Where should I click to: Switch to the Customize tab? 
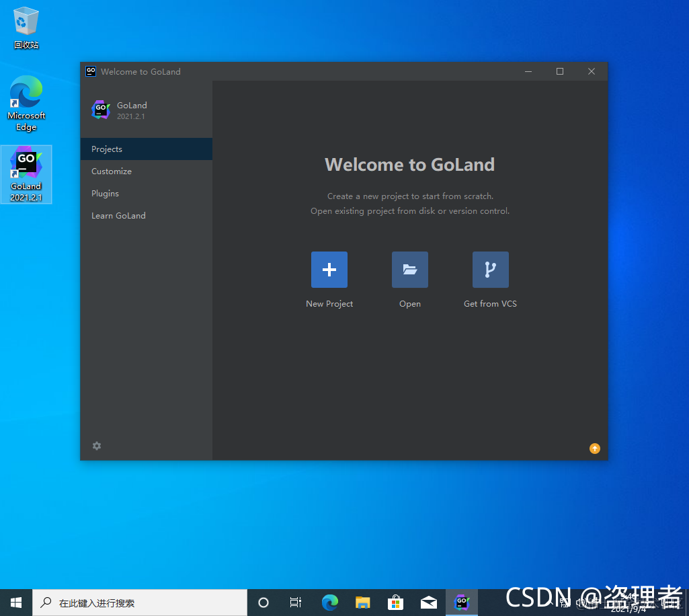147,171
